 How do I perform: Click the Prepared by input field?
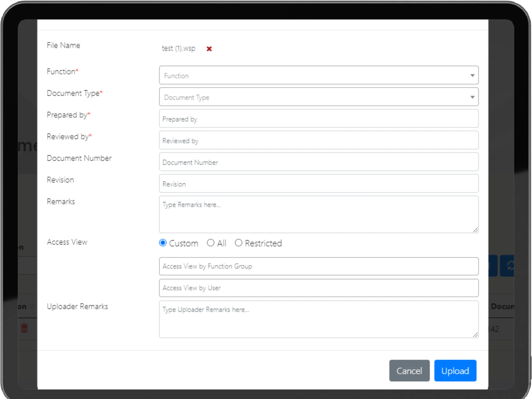coord(319,119)
